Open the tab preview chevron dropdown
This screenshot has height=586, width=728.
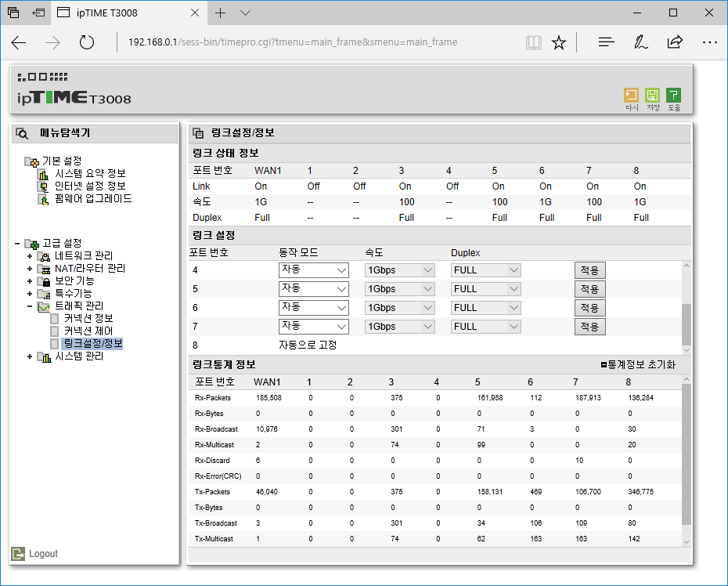tap(246, 13)
